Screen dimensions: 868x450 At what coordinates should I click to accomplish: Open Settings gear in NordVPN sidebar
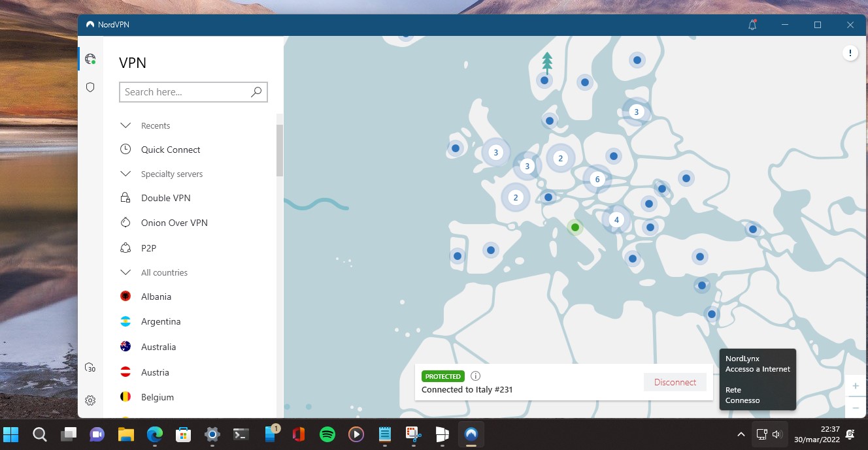coord(90,400)
